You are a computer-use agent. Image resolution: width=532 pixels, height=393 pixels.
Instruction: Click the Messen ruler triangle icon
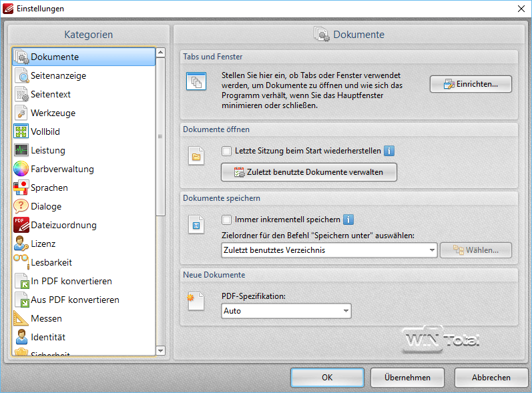pyautogui.click(x=20, y=318)
